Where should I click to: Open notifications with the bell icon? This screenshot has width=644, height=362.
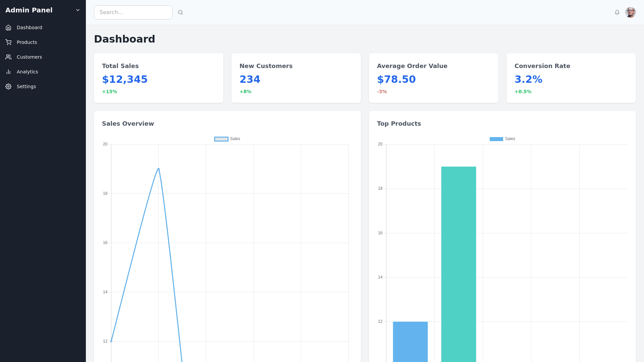click(617, 12)
